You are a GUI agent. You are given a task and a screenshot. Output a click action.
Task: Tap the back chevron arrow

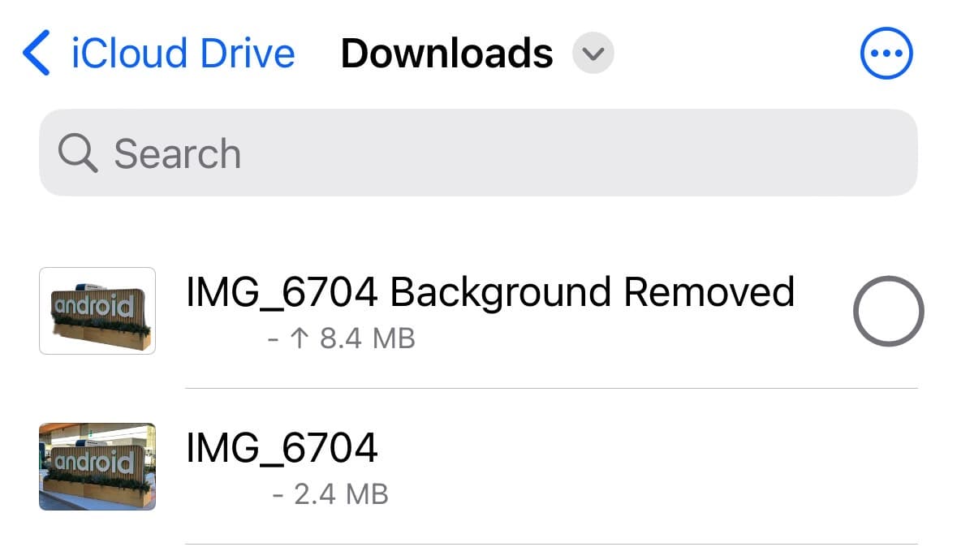pos(37,54)
